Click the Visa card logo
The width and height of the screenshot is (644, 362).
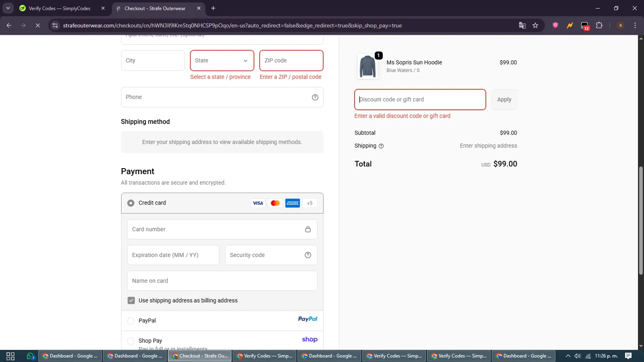(258, 203)
